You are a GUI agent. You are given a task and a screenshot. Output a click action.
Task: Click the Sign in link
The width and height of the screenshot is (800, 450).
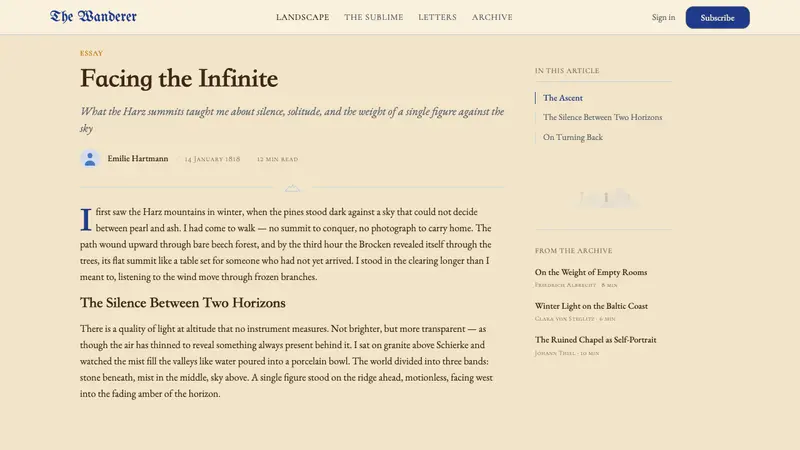click(663, 17)
